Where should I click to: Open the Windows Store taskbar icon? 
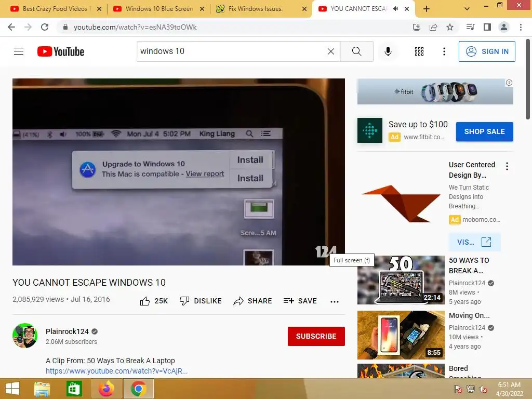(x=74, y=389)
